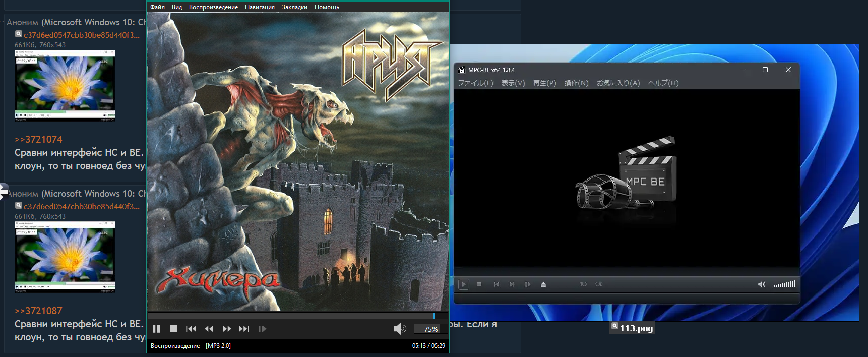Click the 75% volume level box
The height and width of the screenshot is (357, 868).
(x=430, y=329)
